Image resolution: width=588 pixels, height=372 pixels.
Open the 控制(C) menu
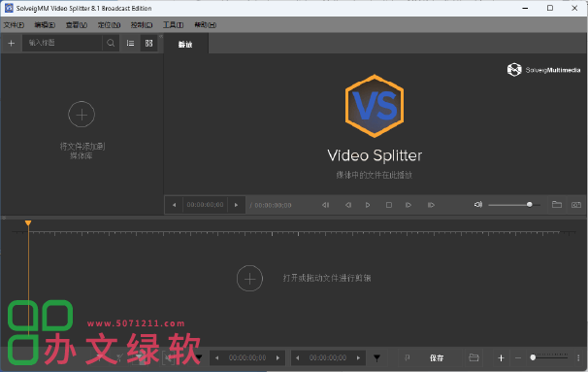(142, 25)
